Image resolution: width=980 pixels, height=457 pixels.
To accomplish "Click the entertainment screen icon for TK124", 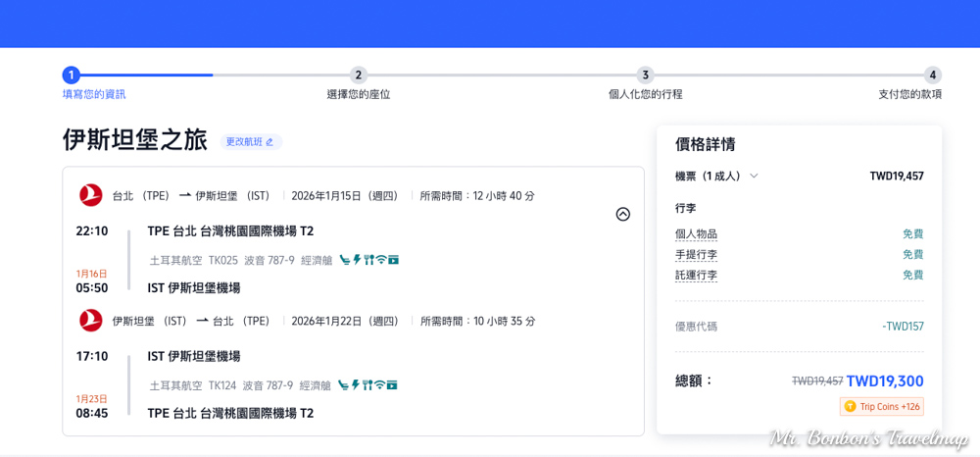I will coord(392,385).
